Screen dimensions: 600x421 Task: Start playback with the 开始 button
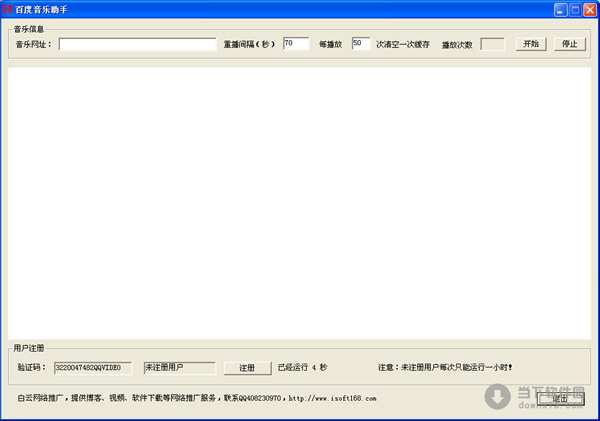[531, 44]
